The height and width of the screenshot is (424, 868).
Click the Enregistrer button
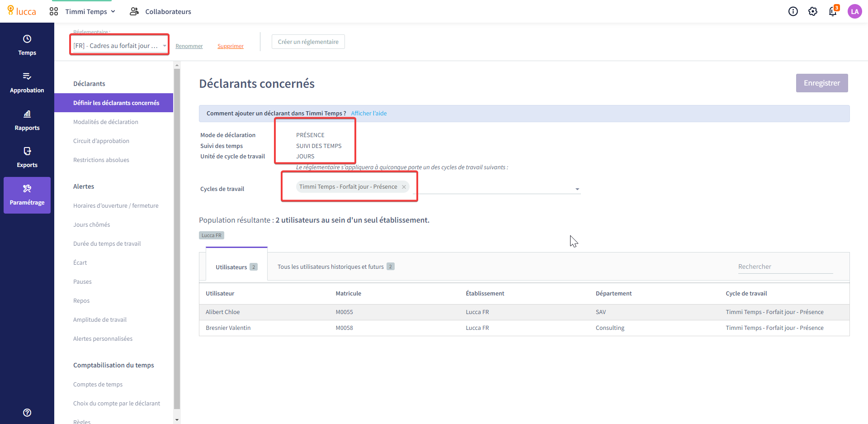[822, 83]
